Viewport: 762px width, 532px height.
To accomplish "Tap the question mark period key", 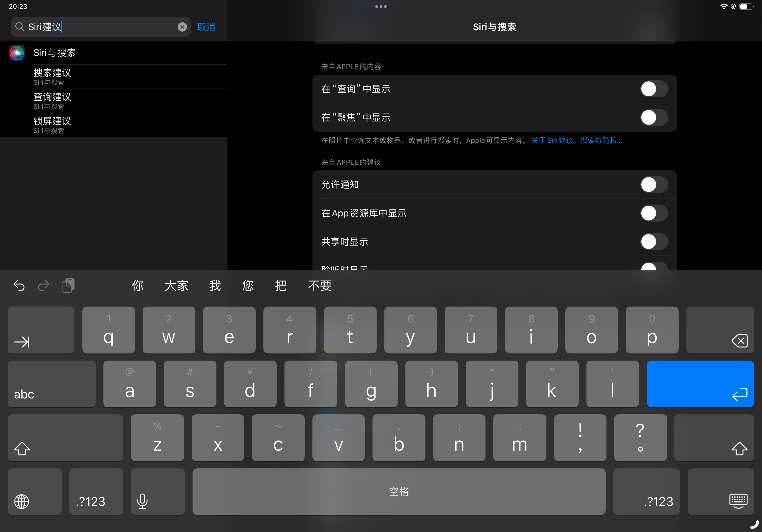I will tap(640, 438).
